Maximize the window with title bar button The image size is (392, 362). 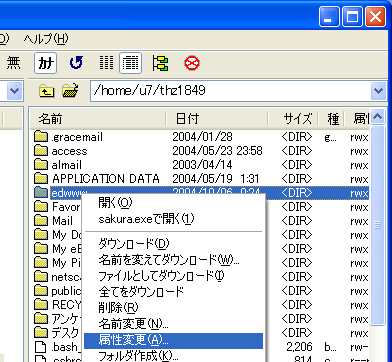click(352, 16)
